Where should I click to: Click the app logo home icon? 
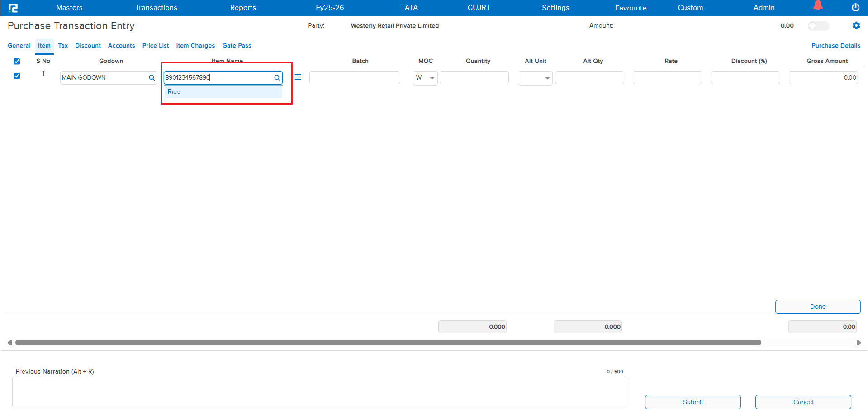(x=13, y=8)
